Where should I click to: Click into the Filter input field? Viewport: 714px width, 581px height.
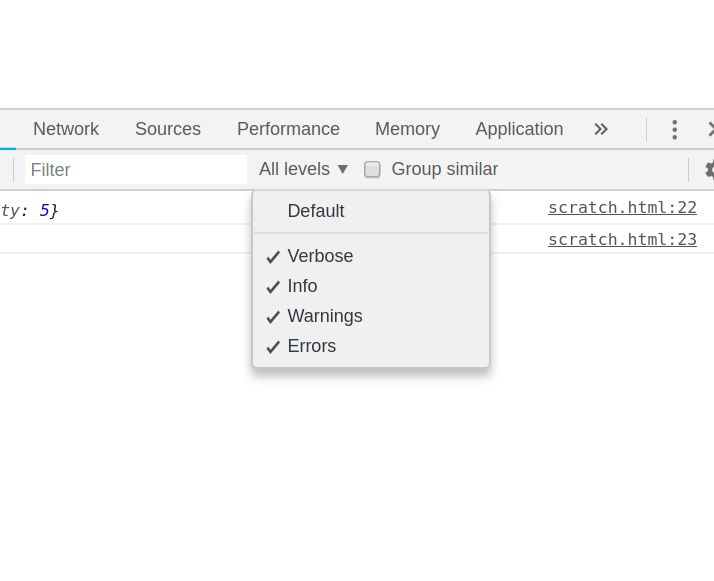point(136,170)
